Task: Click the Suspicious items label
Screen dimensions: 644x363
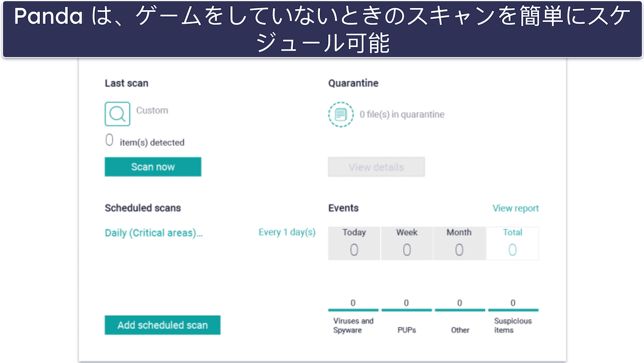Action: click(x=513, y=325)
